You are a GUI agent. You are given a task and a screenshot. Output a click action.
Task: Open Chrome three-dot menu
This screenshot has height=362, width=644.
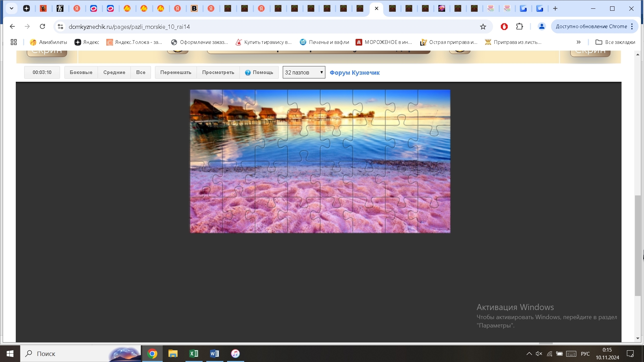coord(632,26)
